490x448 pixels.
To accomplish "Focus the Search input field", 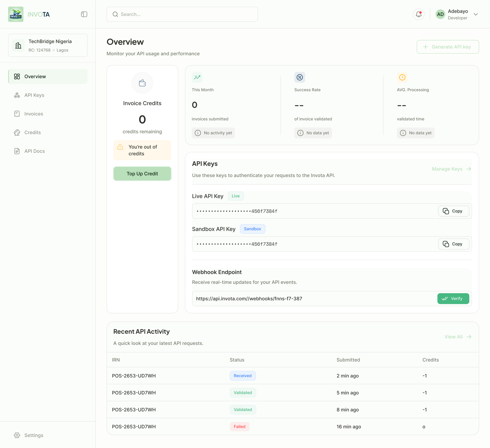I will (x=182, y=14).
